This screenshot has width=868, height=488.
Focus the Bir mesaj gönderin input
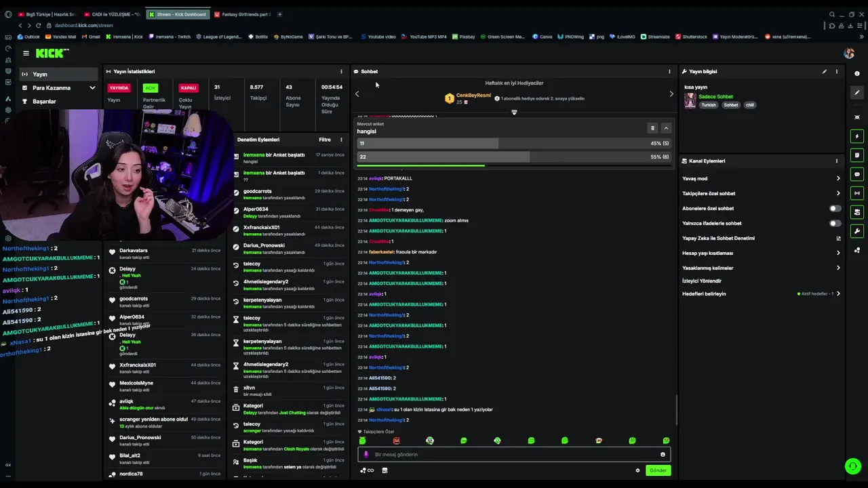[x=514, y=455]
